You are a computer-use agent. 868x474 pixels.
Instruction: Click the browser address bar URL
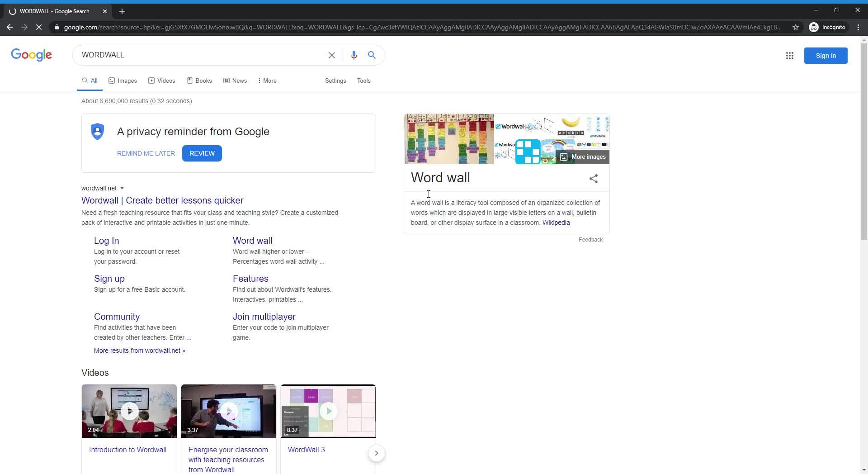tap(423, 27)
